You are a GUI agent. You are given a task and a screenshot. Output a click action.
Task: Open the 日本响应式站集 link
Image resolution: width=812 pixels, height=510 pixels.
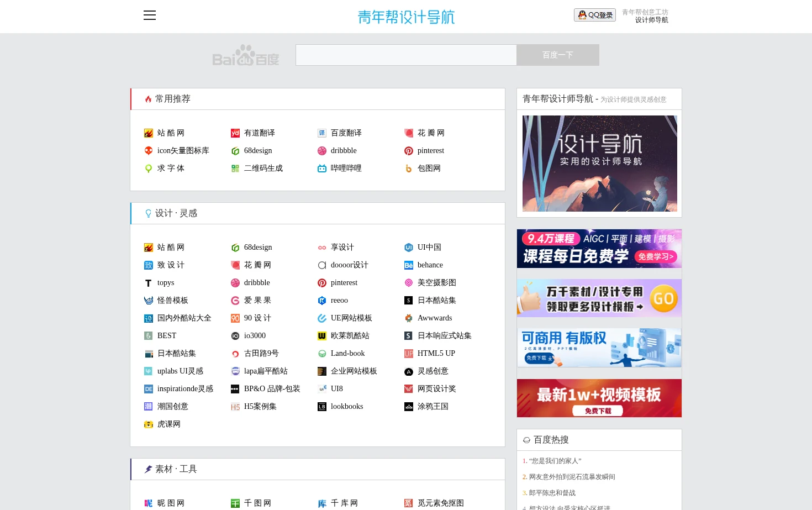coord(445,336)
